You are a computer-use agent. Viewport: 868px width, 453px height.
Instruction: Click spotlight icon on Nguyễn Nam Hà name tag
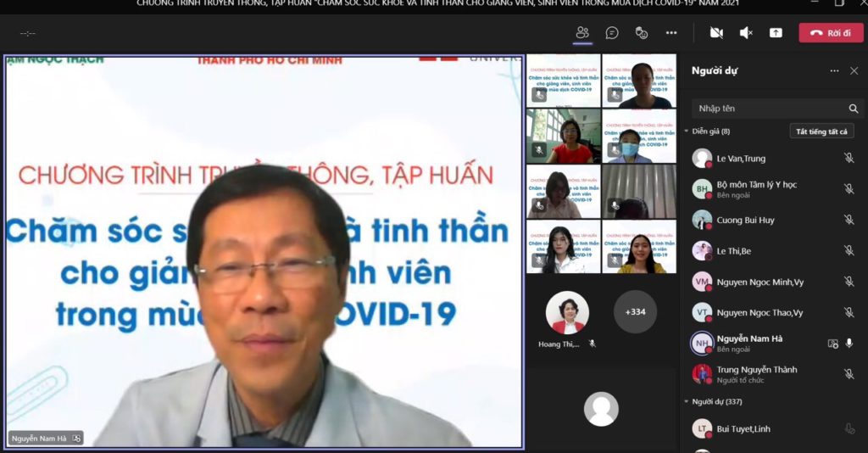(76, 438)
